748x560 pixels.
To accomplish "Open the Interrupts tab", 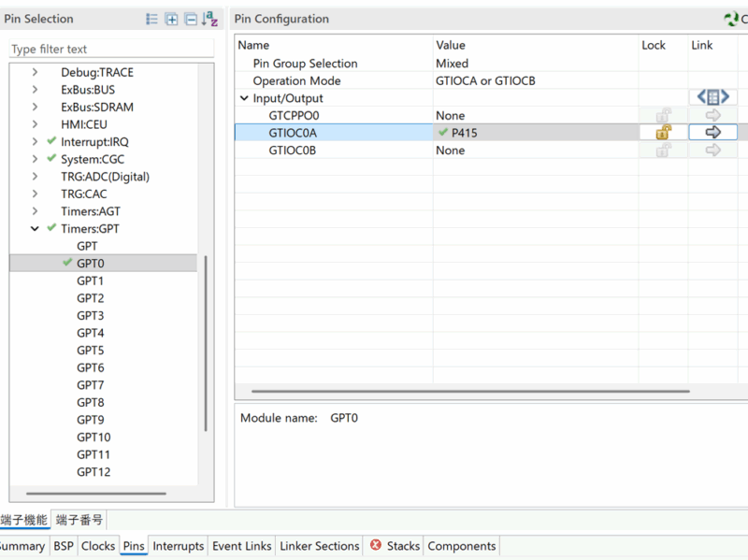I will (x=178, y=546).
